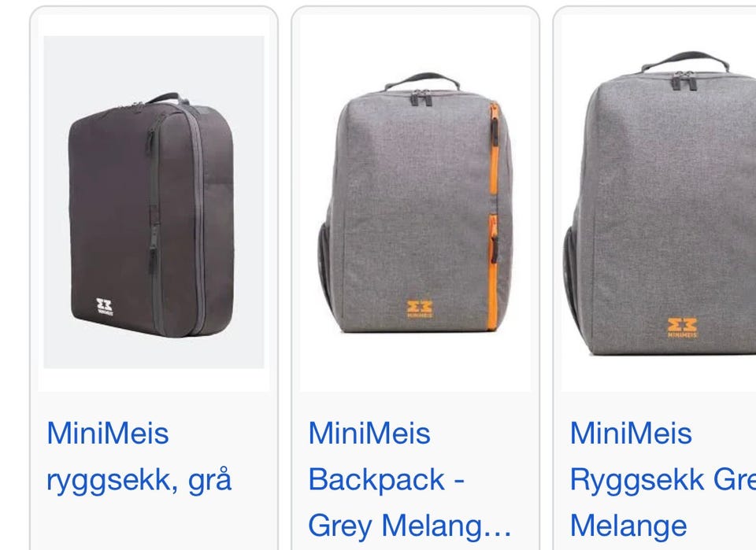The height and width of the screenshot is (550, 756).
Task: Open the partially visible third backpack image
Action: [658, 202]
